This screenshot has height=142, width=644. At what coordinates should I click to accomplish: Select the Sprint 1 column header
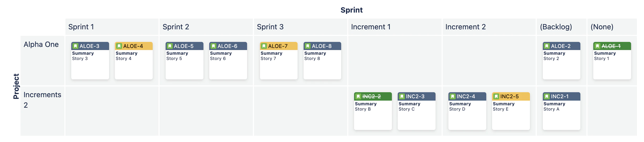(x=112, y=27)
